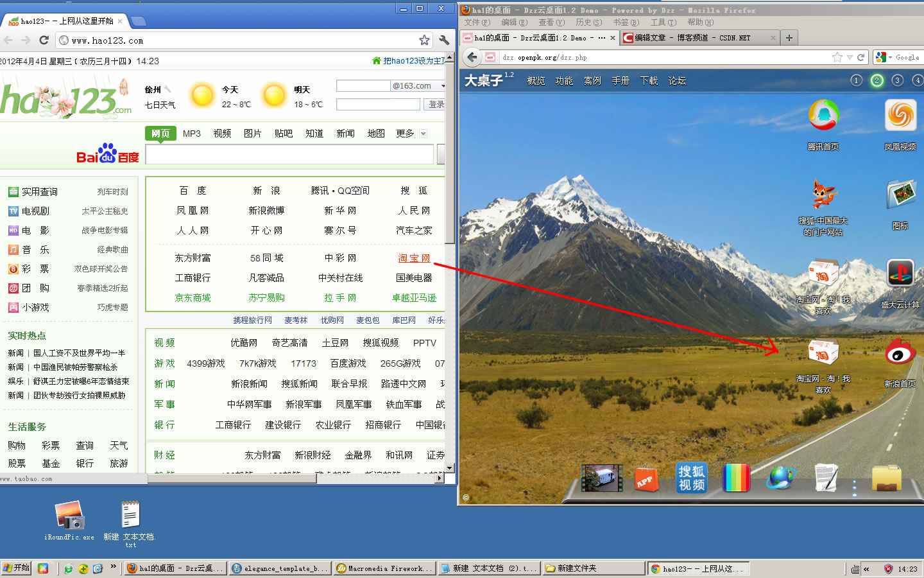Open the Firefox 工具 menu
The height and width of the screenshot is (578, 924).
click(x=663, y=22)
